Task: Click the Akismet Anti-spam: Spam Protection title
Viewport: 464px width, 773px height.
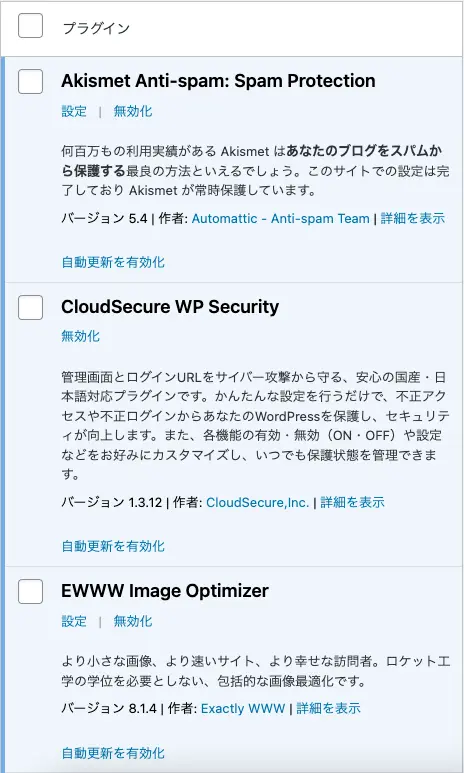Action: click(218, 81)
